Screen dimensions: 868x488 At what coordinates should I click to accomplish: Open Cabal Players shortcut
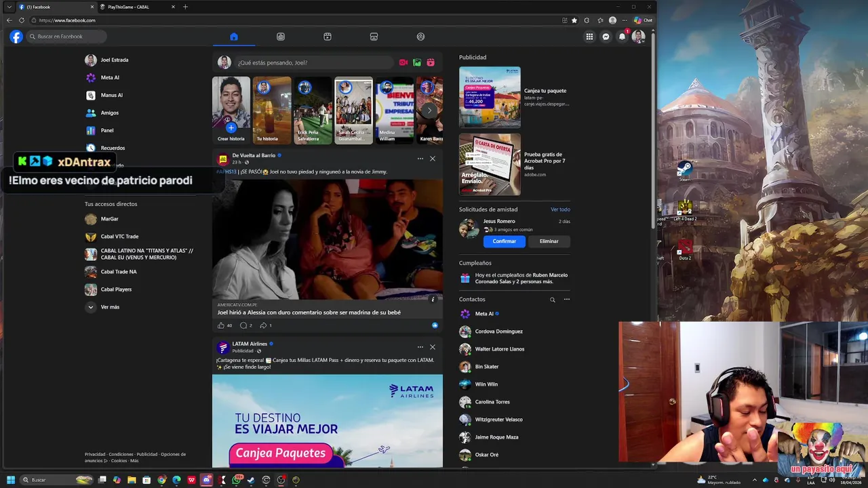116,289
